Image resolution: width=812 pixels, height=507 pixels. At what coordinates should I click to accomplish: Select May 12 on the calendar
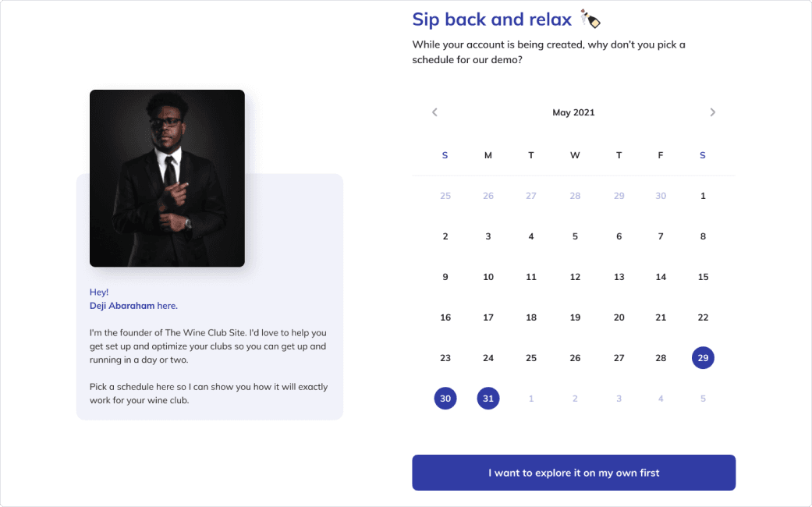coord(575,277)
